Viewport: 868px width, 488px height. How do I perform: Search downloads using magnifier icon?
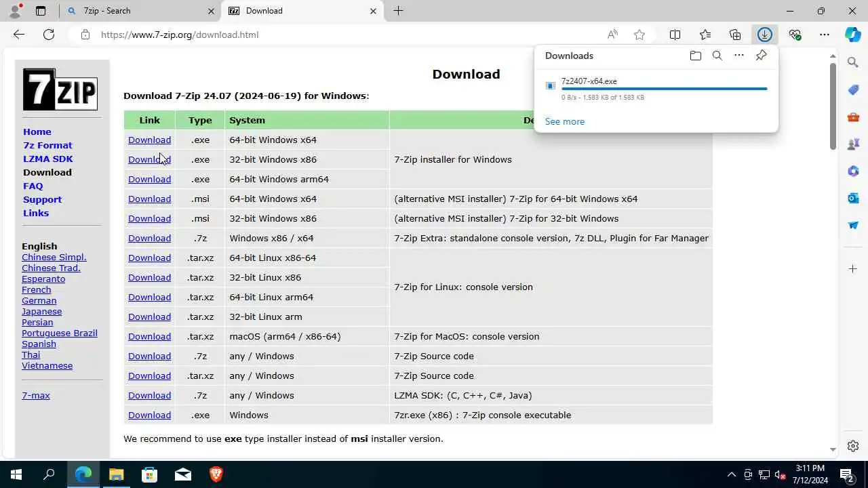coord(717,56)
